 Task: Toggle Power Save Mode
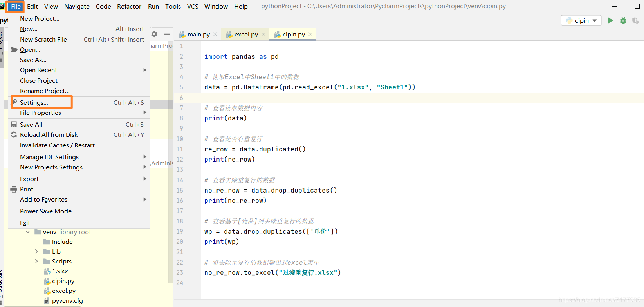[79, 211]
